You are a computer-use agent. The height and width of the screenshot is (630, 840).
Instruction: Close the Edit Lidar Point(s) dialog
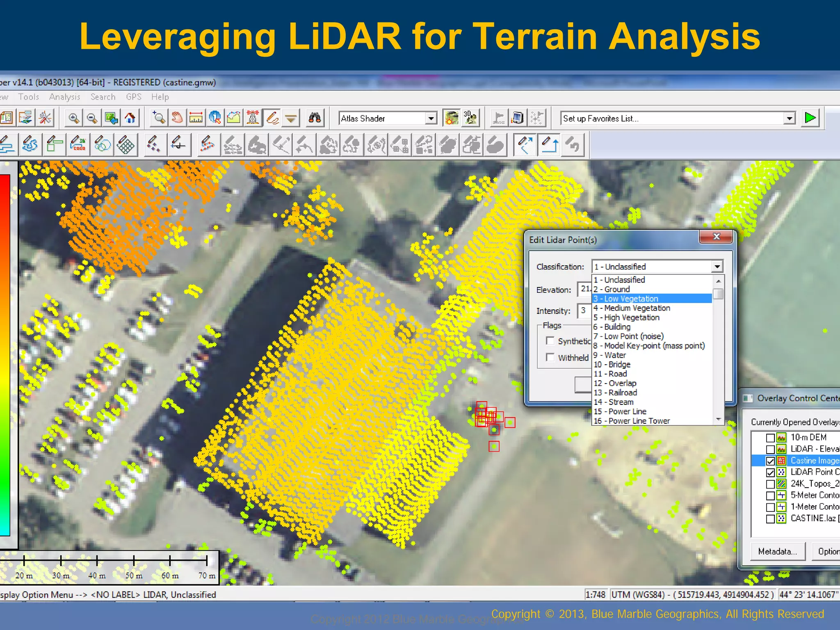pyautogui.click(x=716, y=237)
